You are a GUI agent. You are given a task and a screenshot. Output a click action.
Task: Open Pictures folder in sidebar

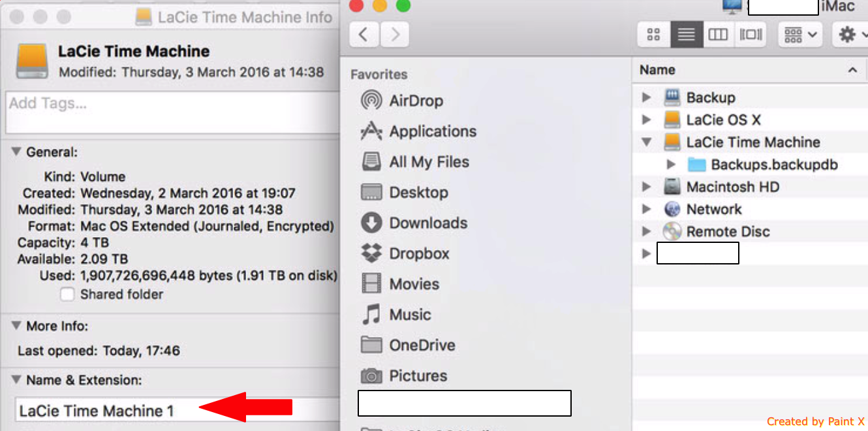click(x=405, y=376)
